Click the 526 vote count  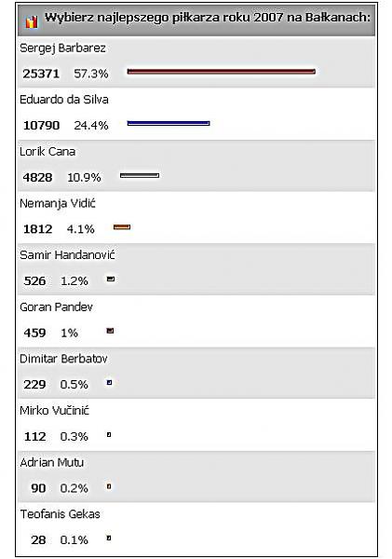[35, 281]
